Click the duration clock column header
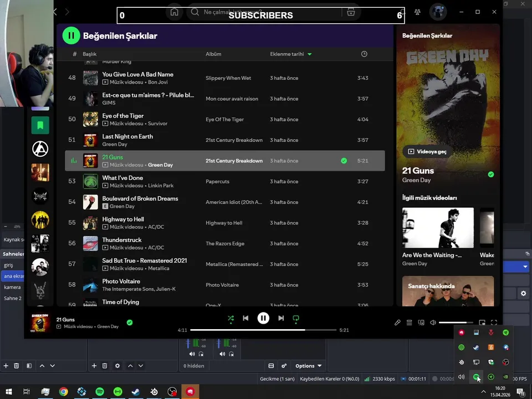This screenshot has height=399, width=532. pyautogui.click(x=364, y=54)
